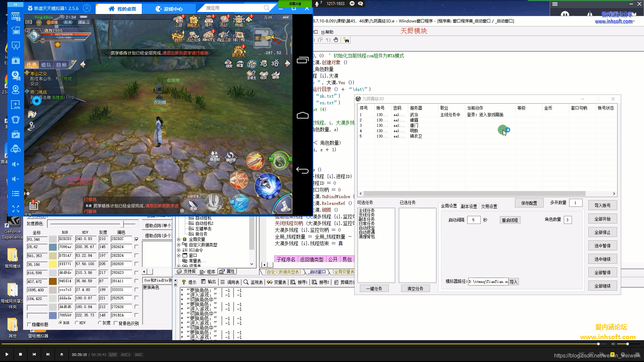Click the 全部开始 button

tap(602, 219)
